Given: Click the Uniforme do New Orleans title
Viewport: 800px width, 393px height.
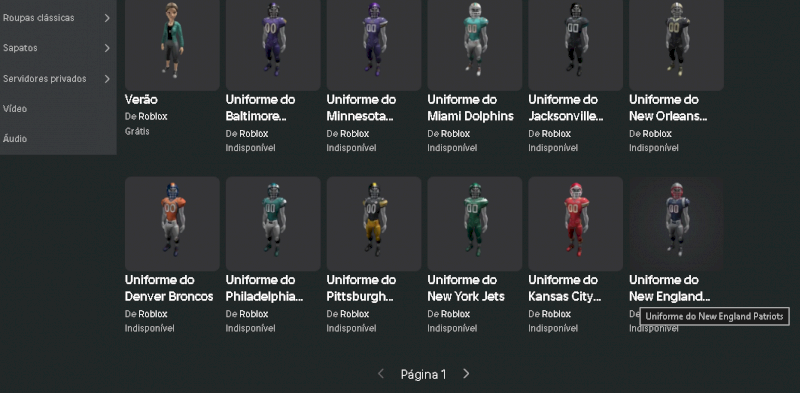Looking at the screenshot, I should [x=668, y=108].
